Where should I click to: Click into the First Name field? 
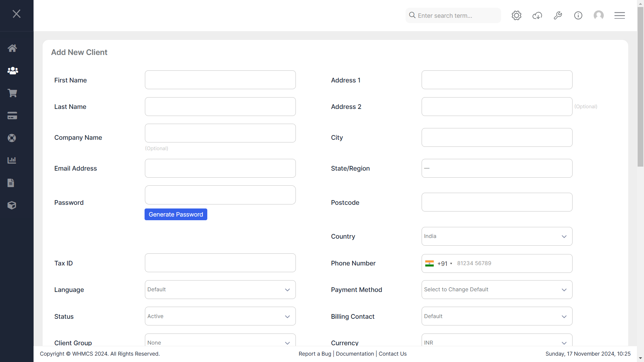click(x=220, y=80)
